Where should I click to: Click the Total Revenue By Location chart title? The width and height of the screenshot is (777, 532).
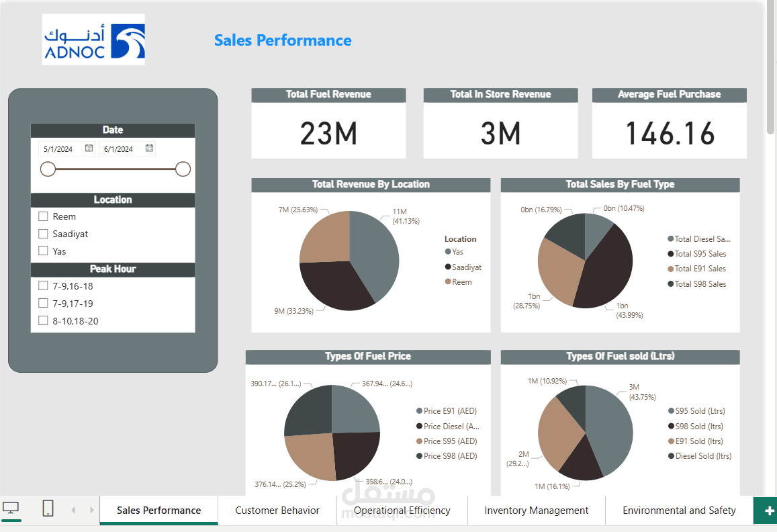click(371, 185)
